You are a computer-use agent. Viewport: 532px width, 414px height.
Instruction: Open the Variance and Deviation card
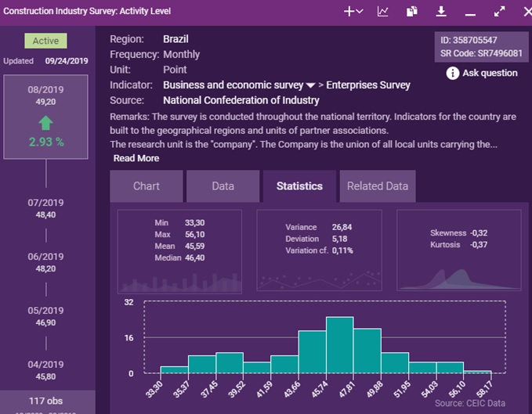click(x=319, y=250)
